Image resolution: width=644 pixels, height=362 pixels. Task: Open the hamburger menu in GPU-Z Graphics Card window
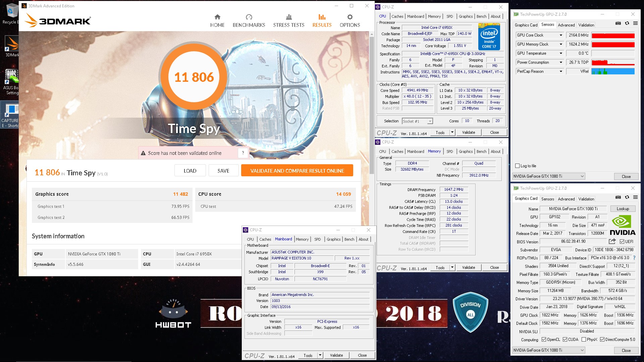[x=635, y=197]
